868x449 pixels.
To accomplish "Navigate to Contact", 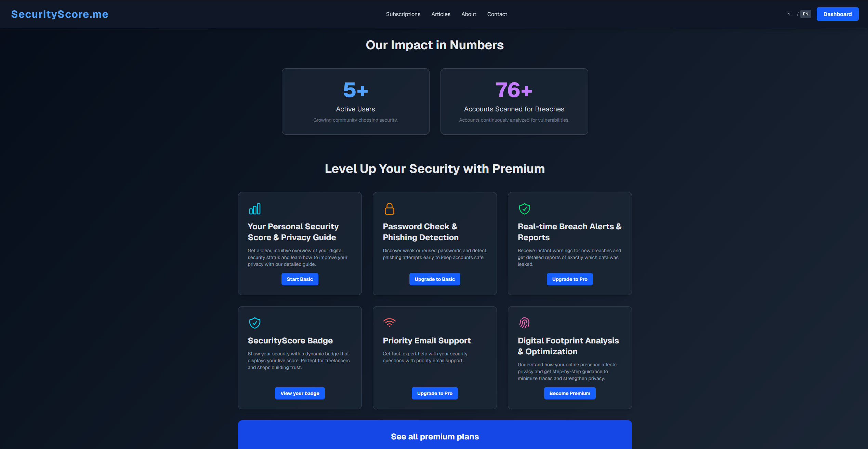I will click(x=497, y=14).
